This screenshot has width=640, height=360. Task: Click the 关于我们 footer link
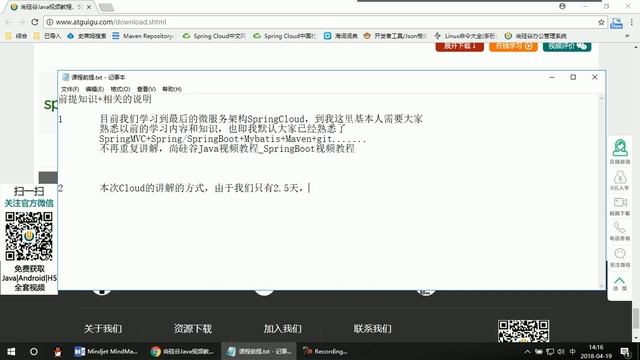coord(103,328)
